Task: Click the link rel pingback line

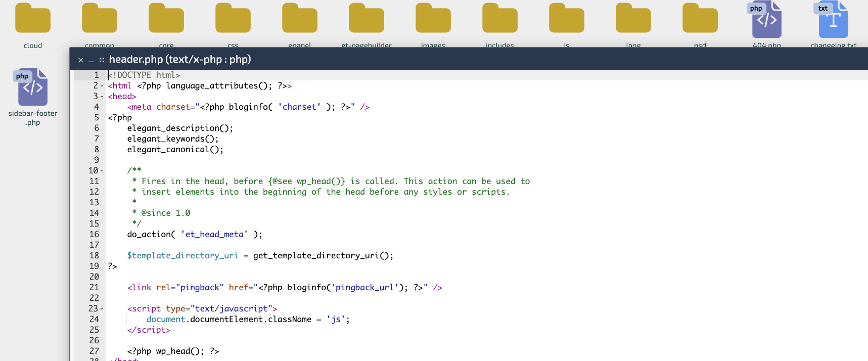Action: pos(285,288)
